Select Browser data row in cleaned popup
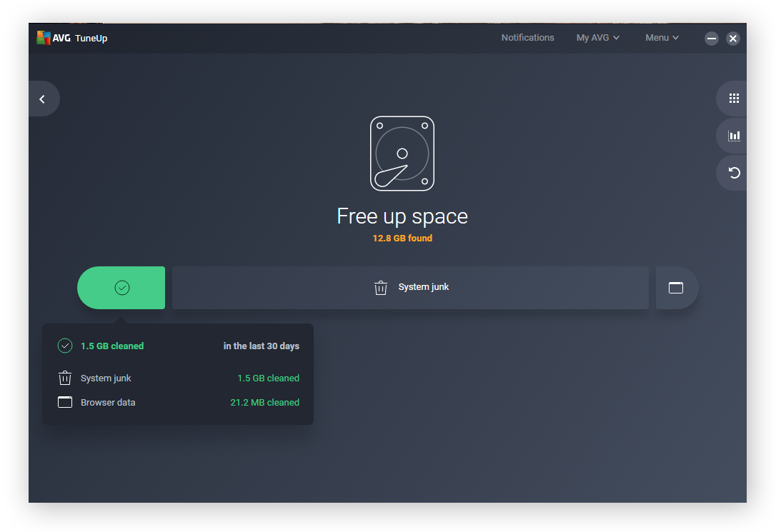 click(108, 403)
